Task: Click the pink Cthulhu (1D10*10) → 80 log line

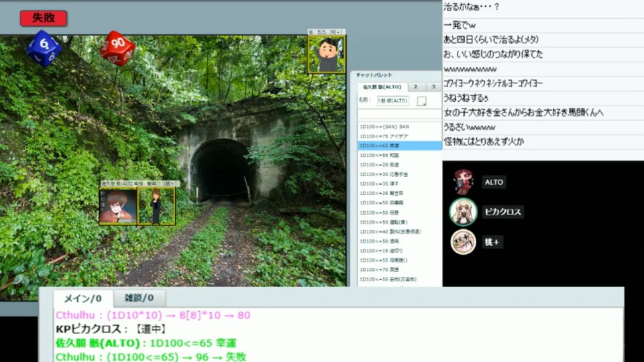Action: tap(153, 315)
